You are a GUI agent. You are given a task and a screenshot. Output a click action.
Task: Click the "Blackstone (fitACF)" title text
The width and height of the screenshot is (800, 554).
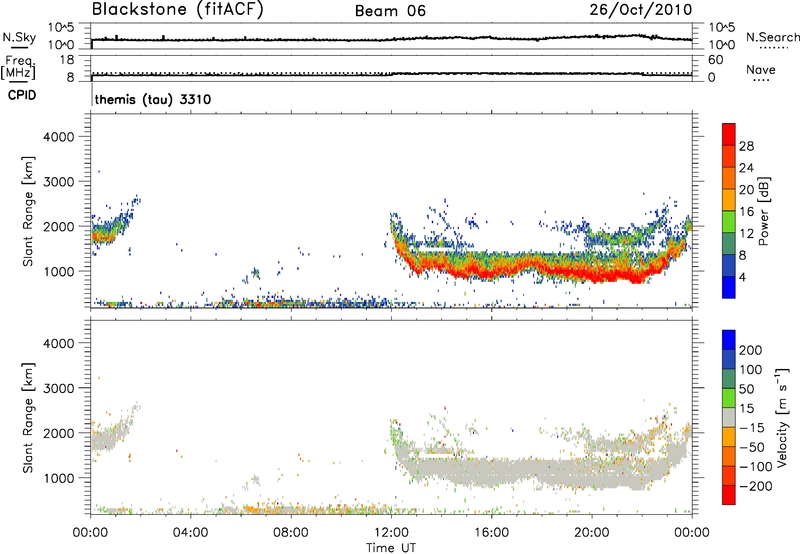(178, 9)
